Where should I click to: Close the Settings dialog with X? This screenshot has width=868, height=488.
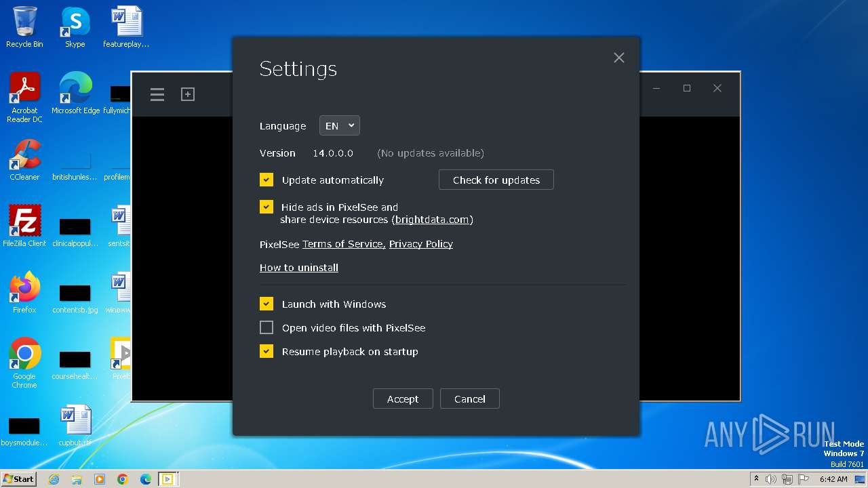pyautogui.click(x=619, y=58)
